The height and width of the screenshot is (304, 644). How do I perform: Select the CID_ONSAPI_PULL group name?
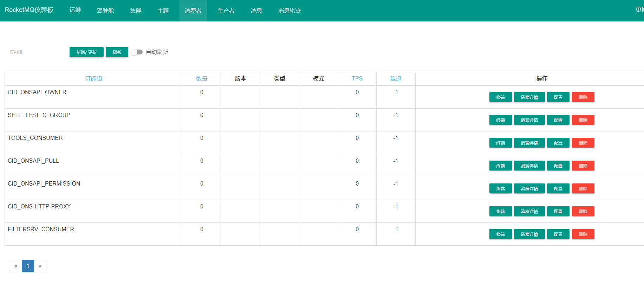33,161
